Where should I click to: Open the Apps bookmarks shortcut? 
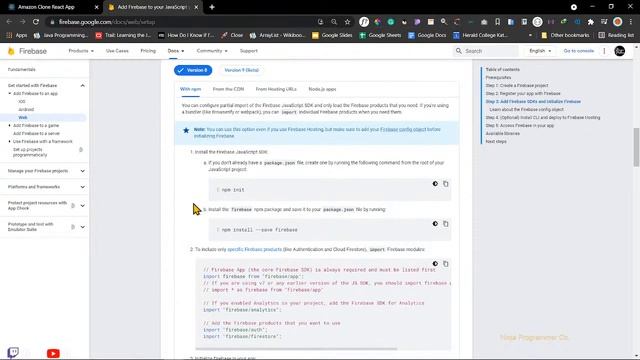pyautogui.click(x=17, y=35)
